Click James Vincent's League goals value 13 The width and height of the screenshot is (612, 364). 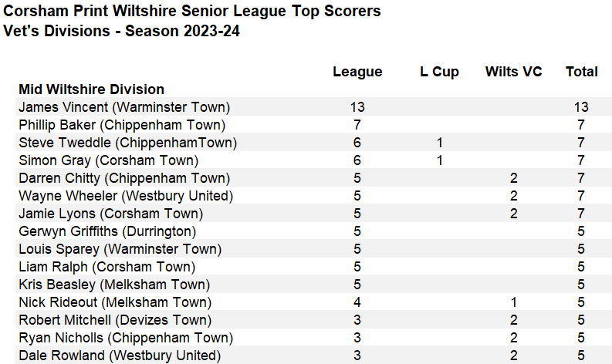pyautogui.click(x=357, y=107)
